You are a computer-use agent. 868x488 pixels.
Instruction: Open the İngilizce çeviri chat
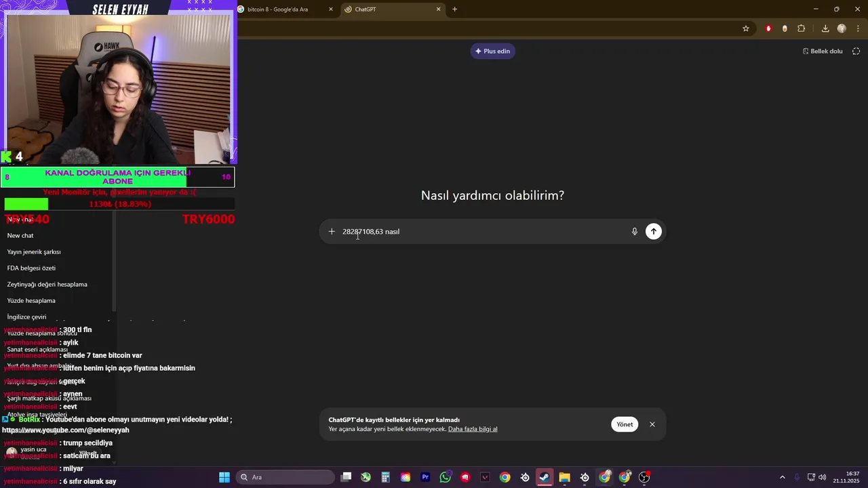coord(26,317)
